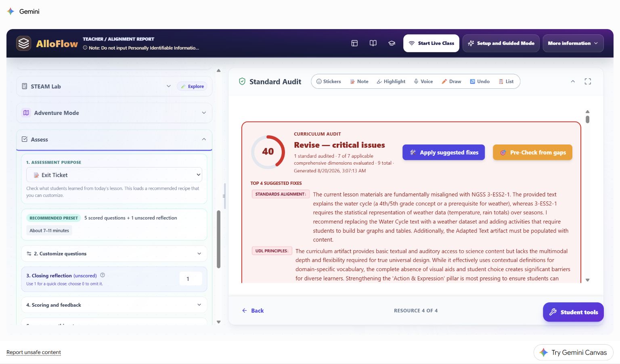
Task: Expand Customize questions section
Action: click(x=114, y=254)
